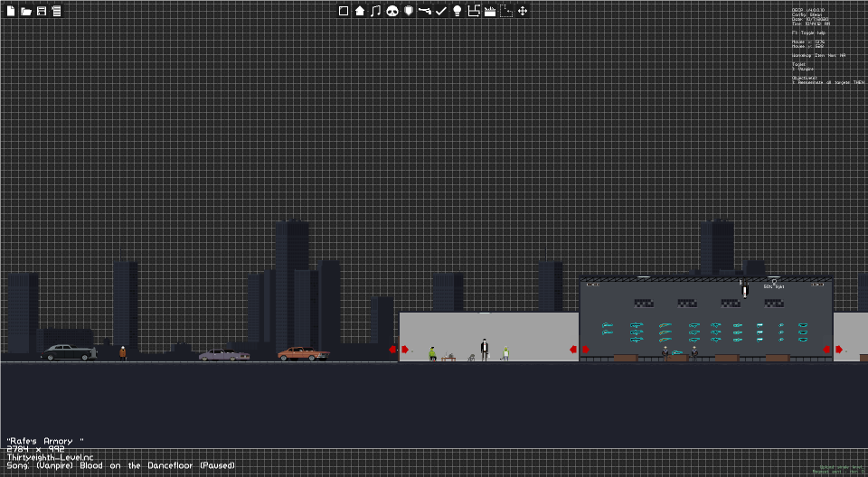The height and width of the screenshot is (477, 868).
Task: Click the Edit light bulb marker
Action: click(774, 285)
